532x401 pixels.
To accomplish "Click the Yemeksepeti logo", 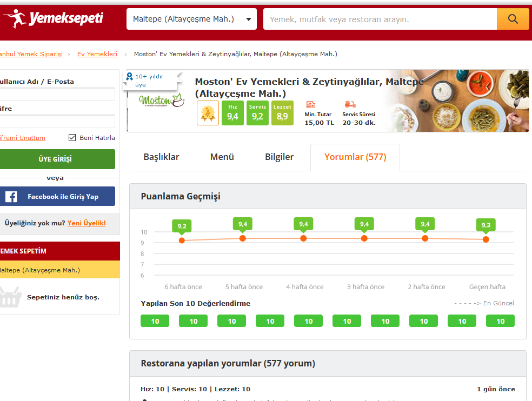I will pyautogui.click(x=54, y=18).
